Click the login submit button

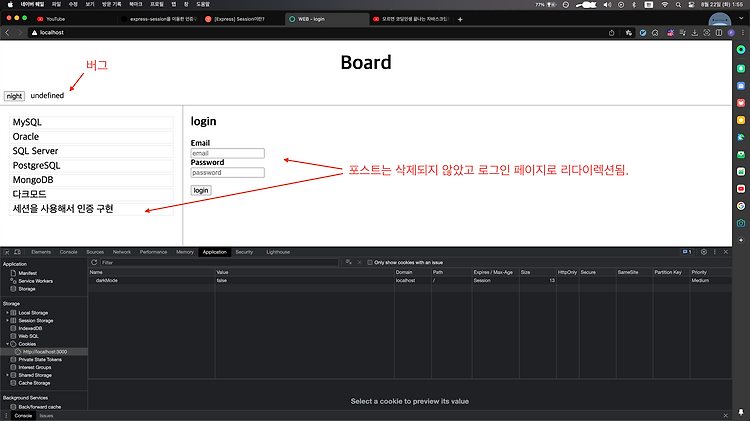pyautogui.click(x=201, y=190)
